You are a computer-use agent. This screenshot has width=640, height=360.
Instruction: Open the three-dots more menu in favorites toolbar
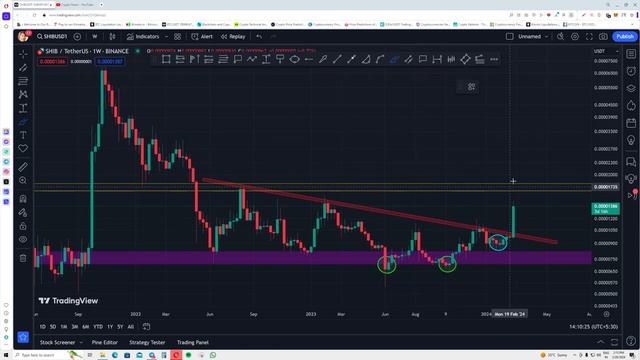[494, 60]
